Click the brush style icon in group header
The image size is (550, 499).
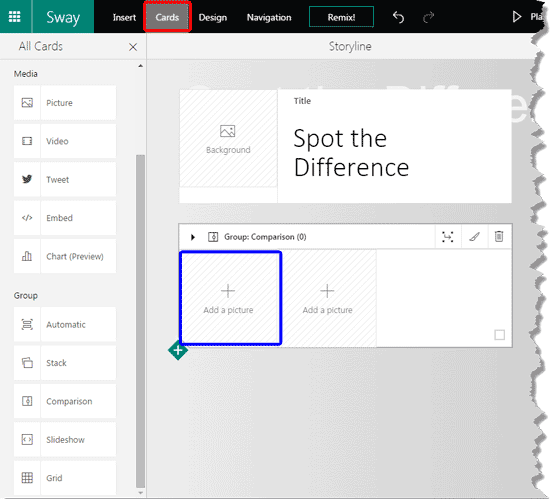[474, 237]
